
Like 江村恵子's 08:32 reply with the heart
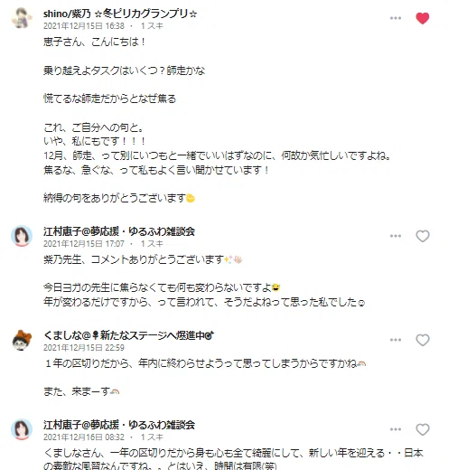[423, 429]
